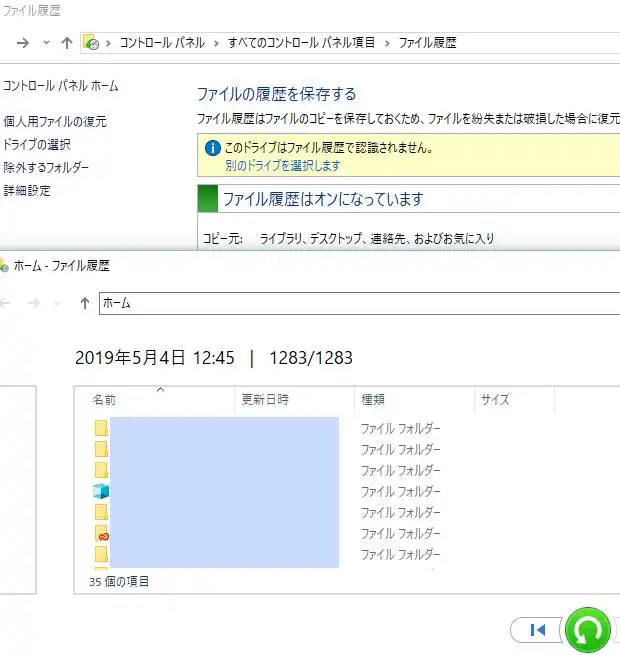The width and height of the screenshot is (620, 655).
Task: Click the 名前 column header
Action: click(x=104, y=399)
